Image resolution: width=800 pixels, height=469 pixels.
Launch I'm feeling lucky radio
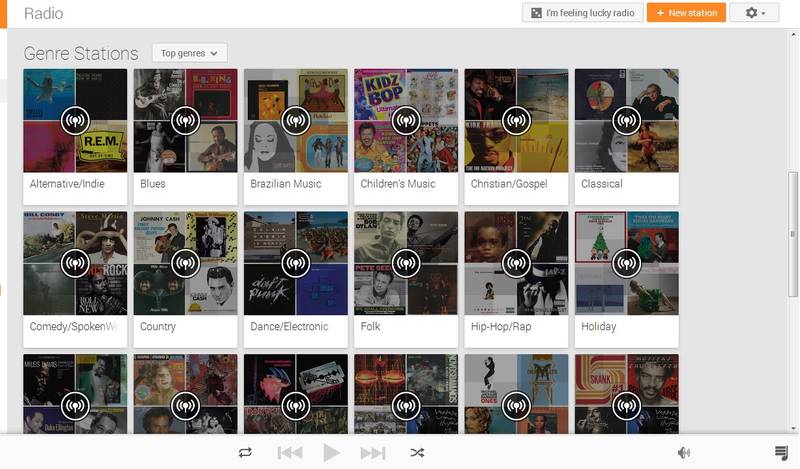[583, 13]
